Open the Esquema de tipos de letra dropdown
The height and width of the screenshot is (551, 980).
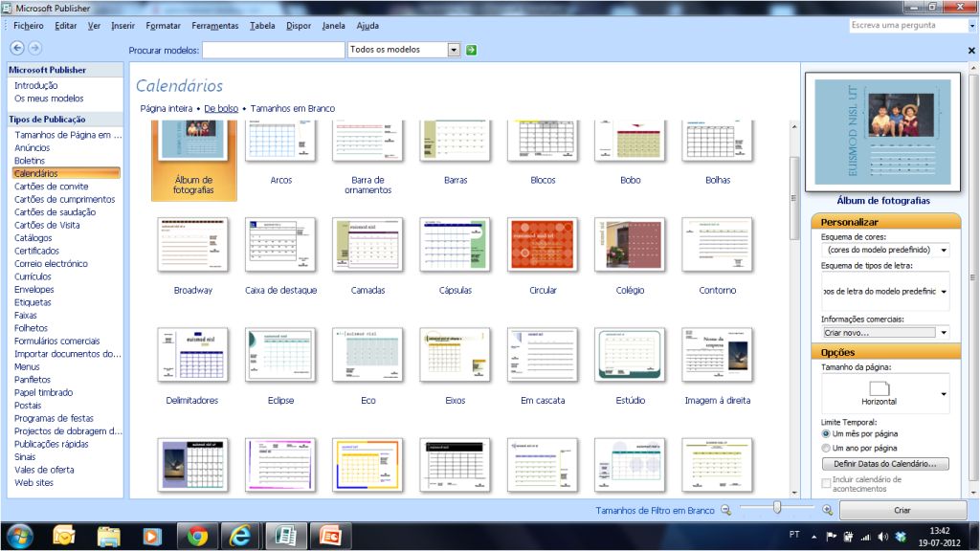[944, 291]
